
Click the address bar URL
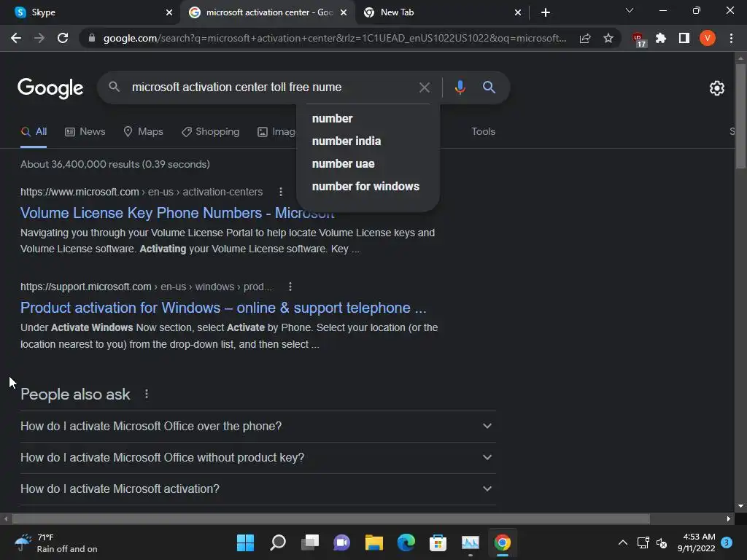334,38
